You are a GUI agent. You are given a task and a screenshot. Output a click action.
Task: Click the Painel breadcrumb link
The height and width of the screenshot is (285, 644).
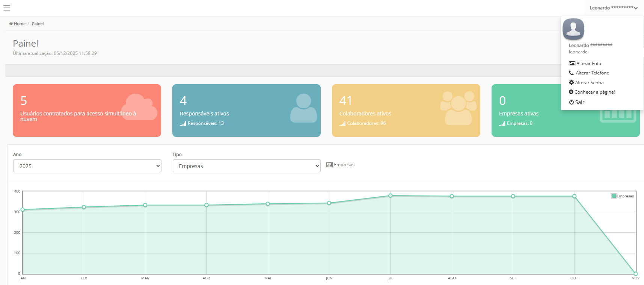click(38, 24)
